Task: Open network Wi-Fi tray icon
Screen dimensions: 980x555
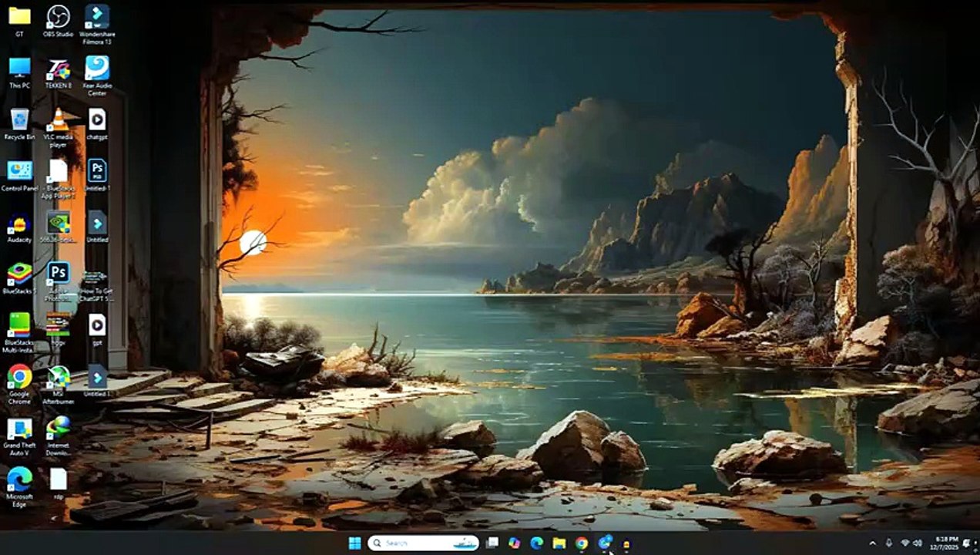Action: point(905,543)
